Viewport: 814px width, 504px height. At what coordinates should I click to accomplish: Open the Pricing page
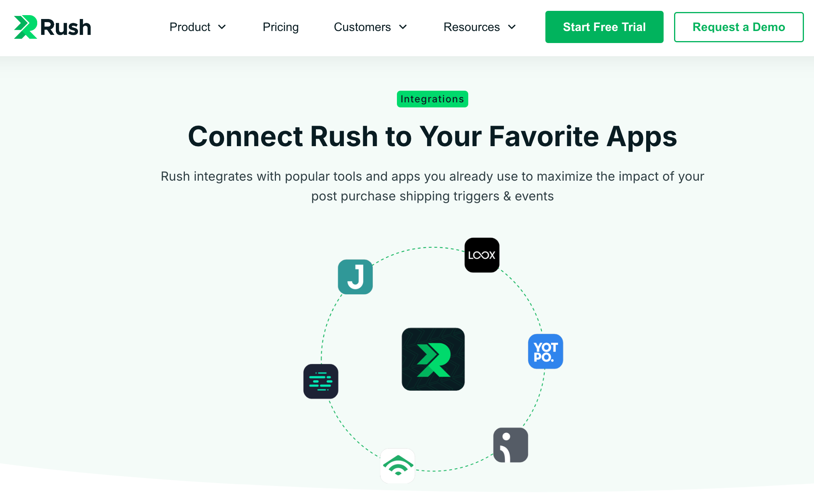tap(281, 27)
